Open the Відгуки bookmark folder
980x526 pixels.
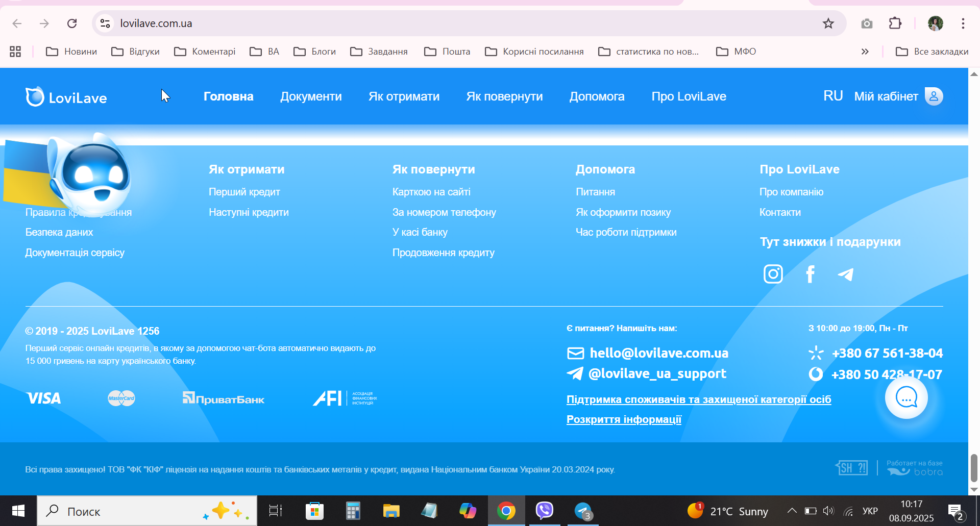135,52
